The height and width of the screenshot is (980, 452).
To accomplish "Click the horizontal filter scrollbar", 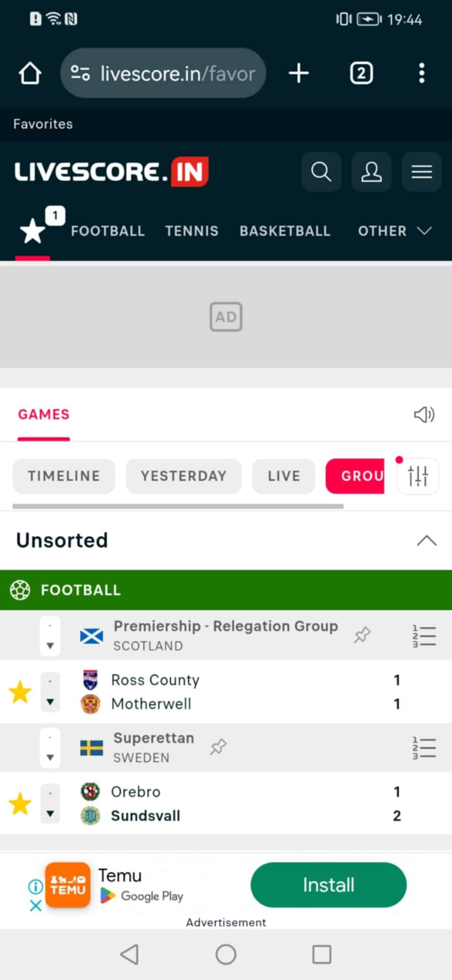I will pos(178,506).
